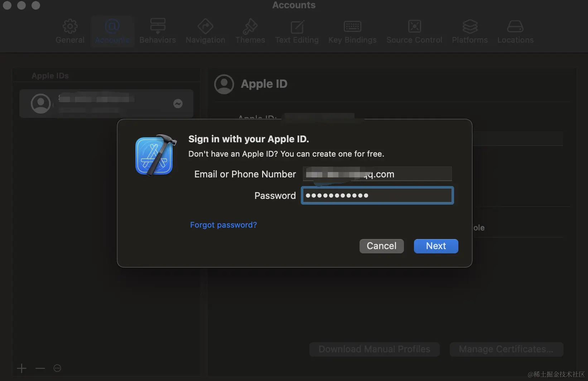Add a new account with plus button
Screen dimensions: 588x381
pyautogui.click(x=21, y=368)
